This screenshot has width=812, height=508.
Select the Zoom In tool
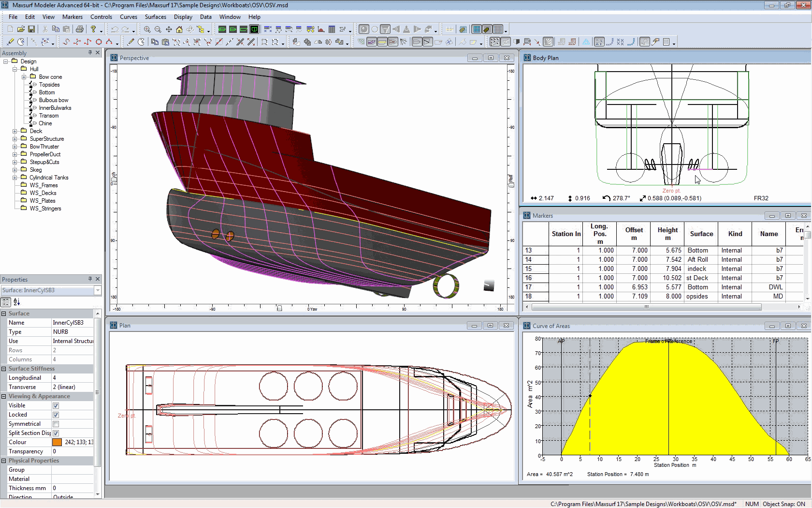point(147,29)
